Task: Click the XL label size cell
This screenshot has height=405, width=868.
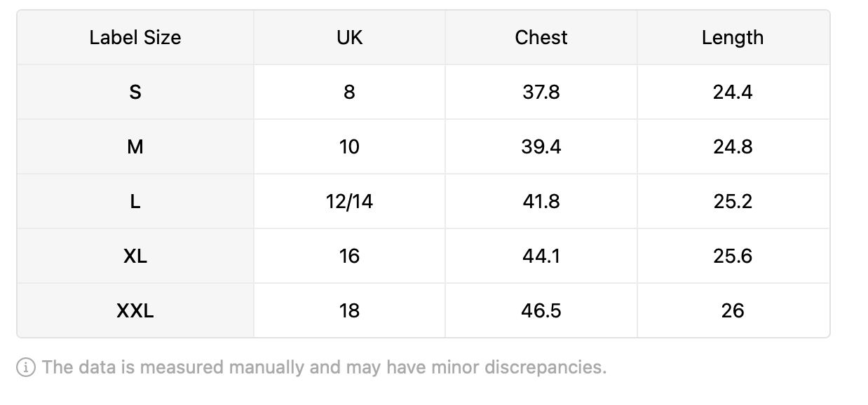Action: coord(135,256)
